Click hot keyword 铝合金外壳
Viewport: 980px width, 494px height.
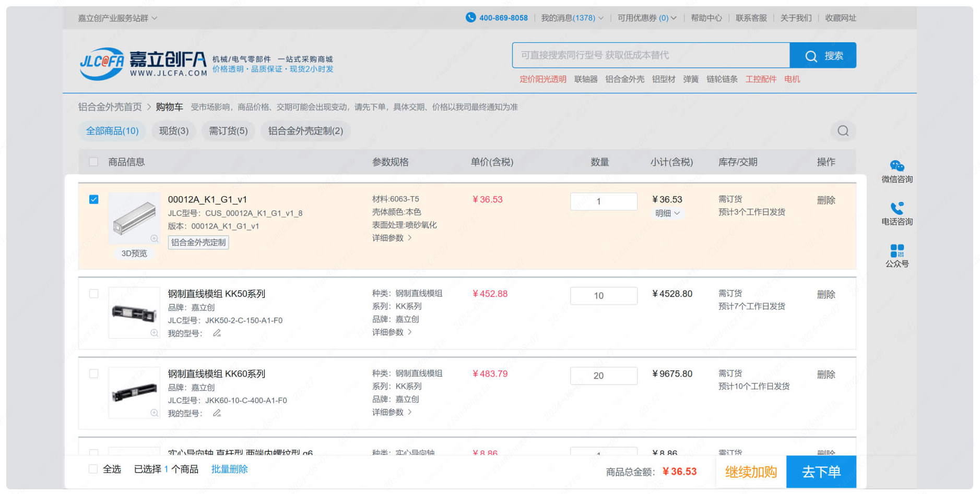coord(624,79)
